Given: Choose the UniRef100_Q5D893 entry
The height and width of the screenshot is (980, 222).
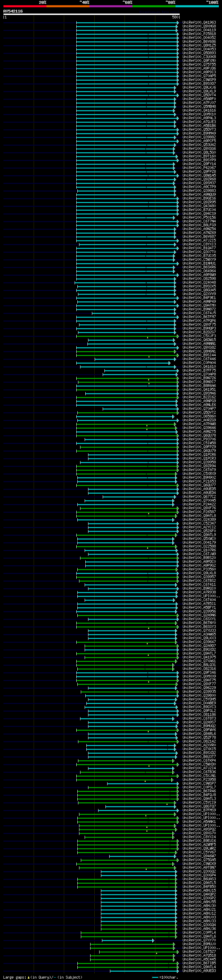Looking at the screenshot, I should pyautogui.click(x=199, y=53).
